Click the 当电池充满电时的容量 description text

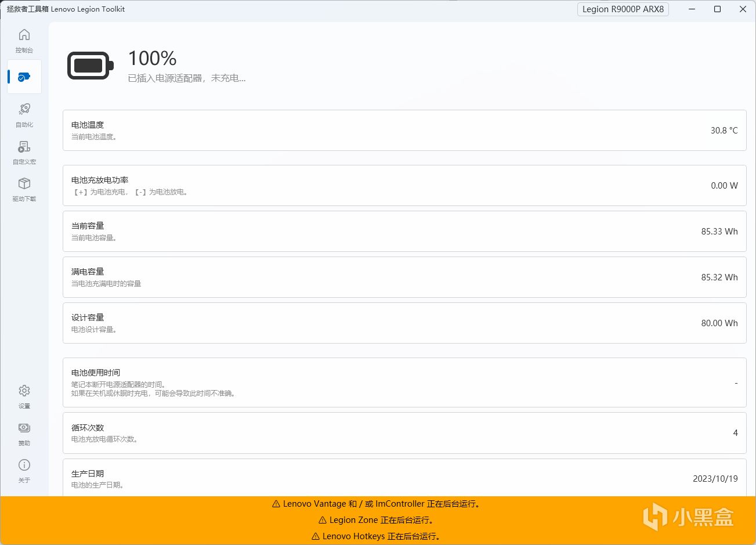106,284
